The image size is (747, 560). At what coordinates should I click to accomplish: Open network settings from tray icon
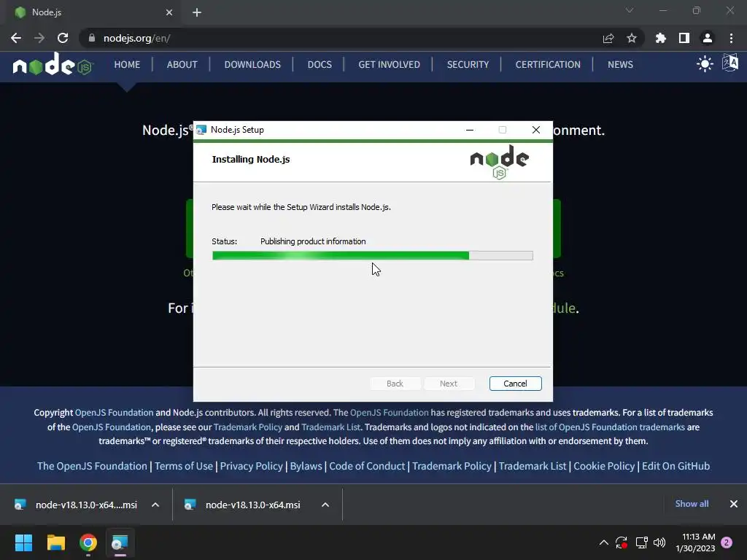click(x=641, y=542)
